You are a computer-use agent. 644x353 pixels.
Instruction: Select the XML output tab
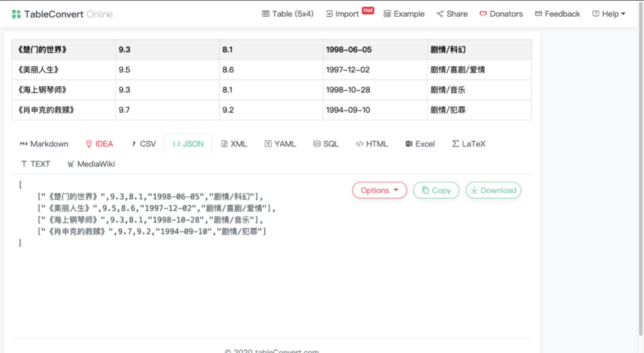click(x=234, y=144)
